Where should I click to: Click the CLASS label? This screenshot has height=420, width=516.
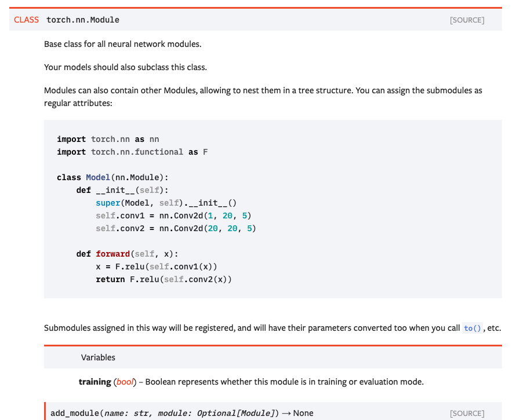point(26,20)
